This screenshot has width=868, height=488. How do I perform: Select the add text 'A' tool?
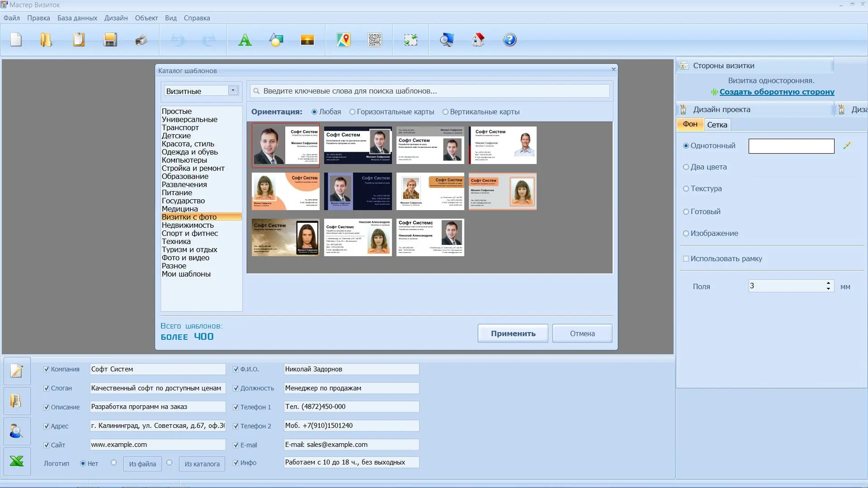[x=245, y=40]
